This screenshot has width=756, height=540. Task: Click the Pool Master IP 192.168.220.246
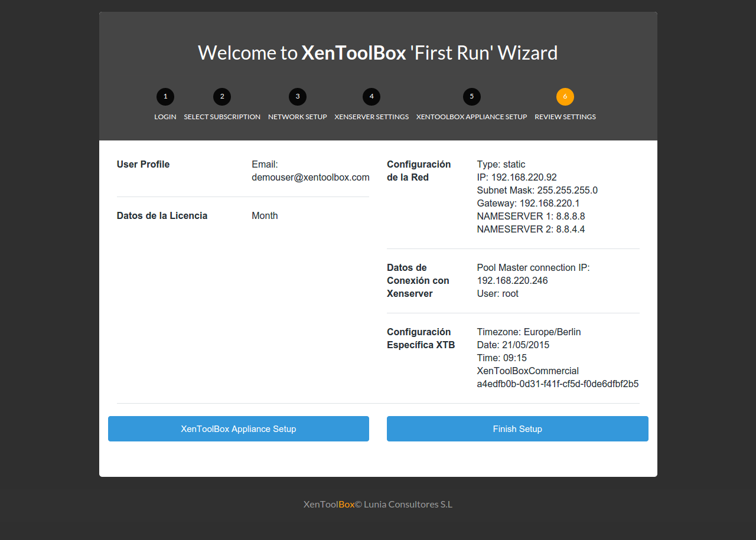tap(512, 281)
